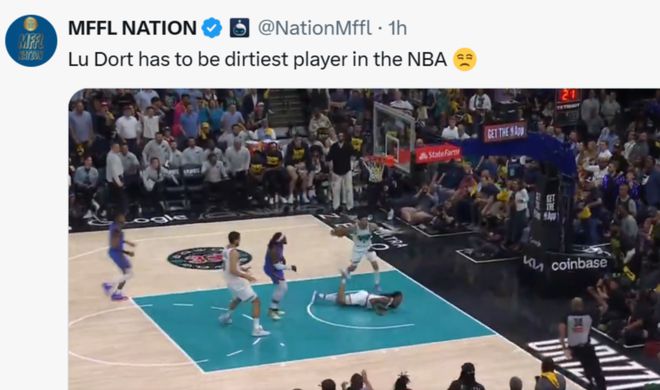Viewport: 660px width, 390px height.
Task: Open the MFFL NATION display name link
Action: pos(132,28)
